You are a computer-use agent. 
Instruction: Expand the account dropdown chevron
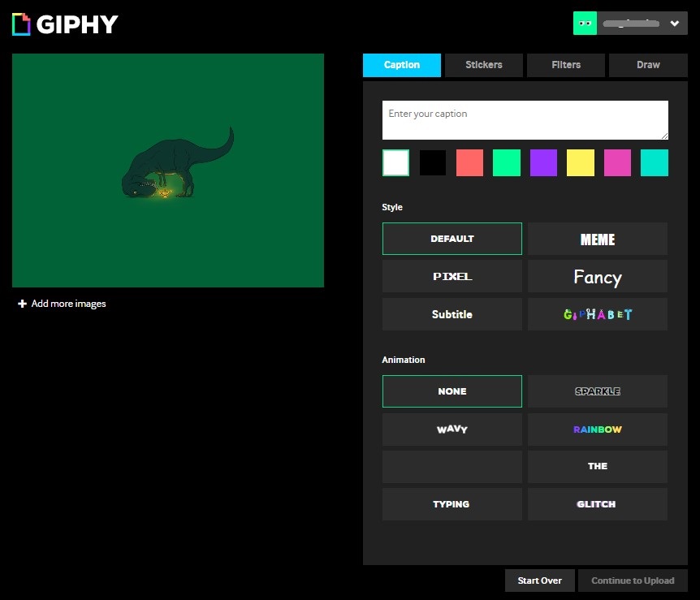(675, 24)
